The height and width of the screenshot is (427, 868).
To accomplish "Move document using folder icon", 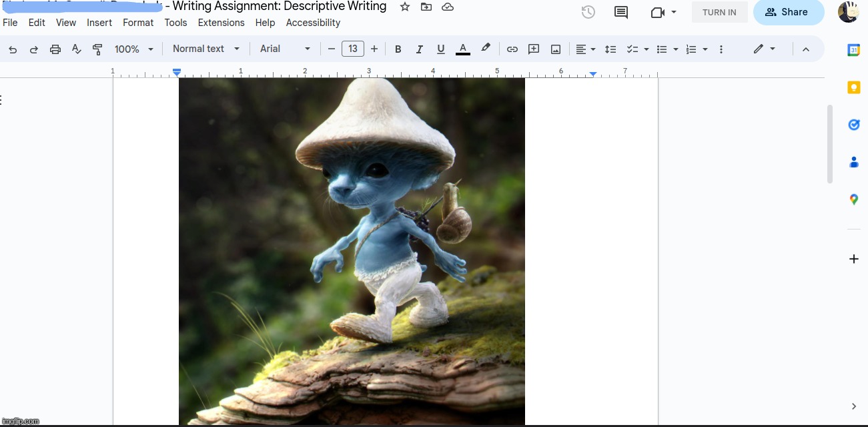I will click(426, 7).
